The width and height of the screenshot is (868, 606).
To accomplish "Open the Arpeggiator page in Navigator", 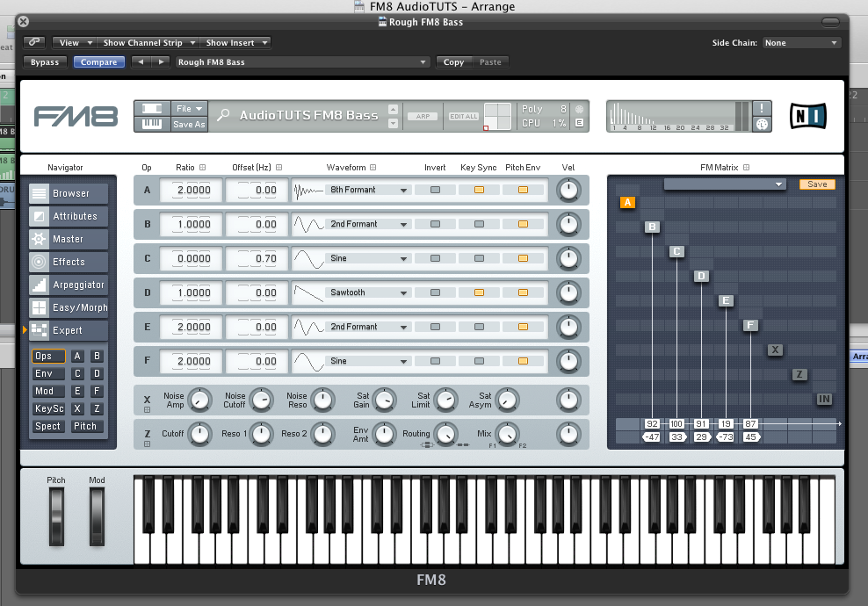I will point(69,285).
